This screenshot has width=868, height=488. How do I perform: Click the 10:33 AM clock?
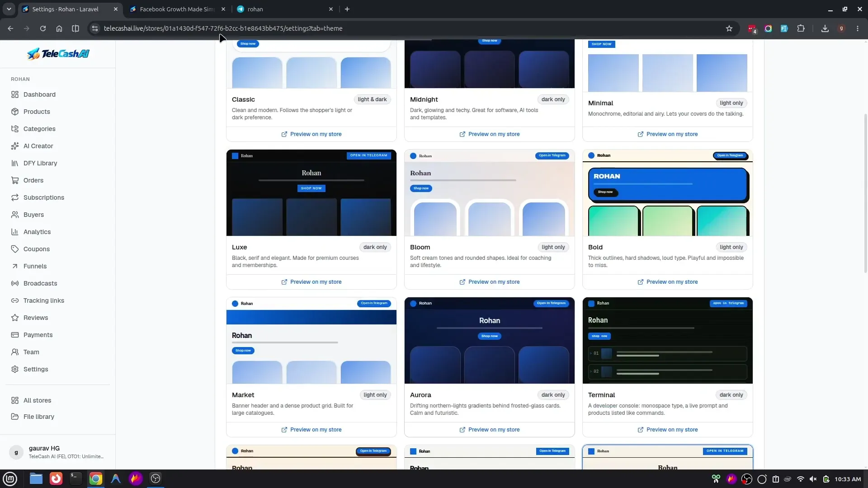tap(848, 479)
